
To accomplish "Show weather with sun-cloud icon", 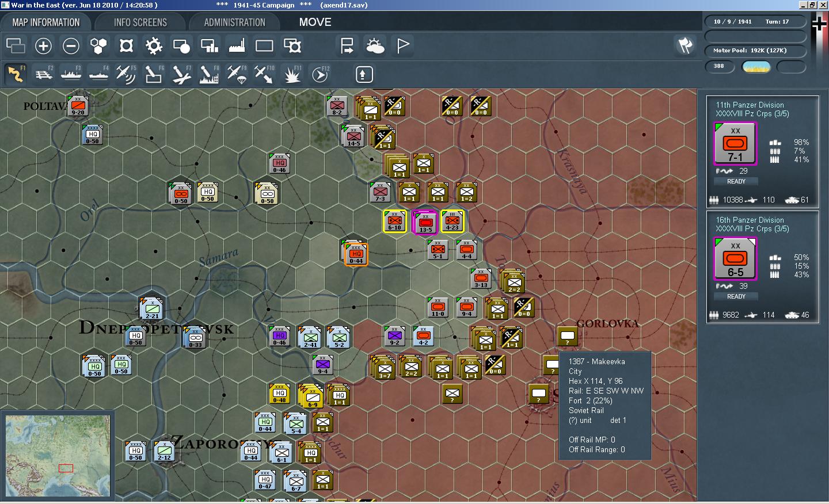I will tap(375, 45).
